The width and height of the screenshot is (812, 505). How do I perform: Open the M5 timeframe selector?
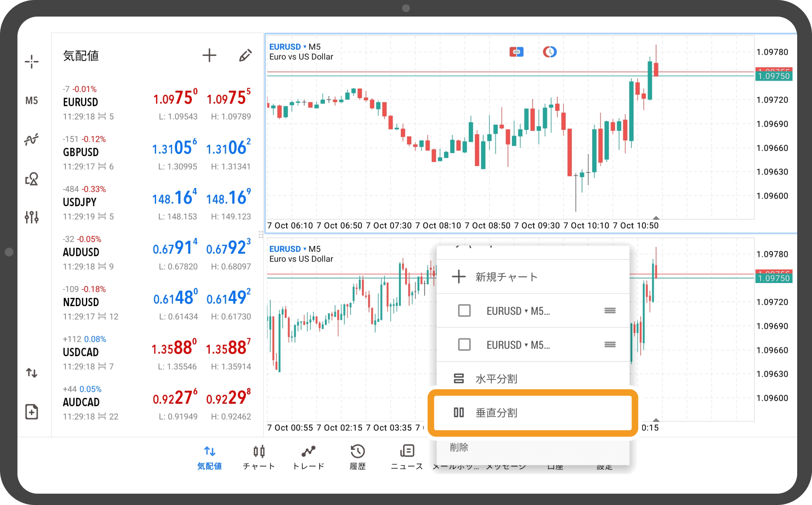31,101
